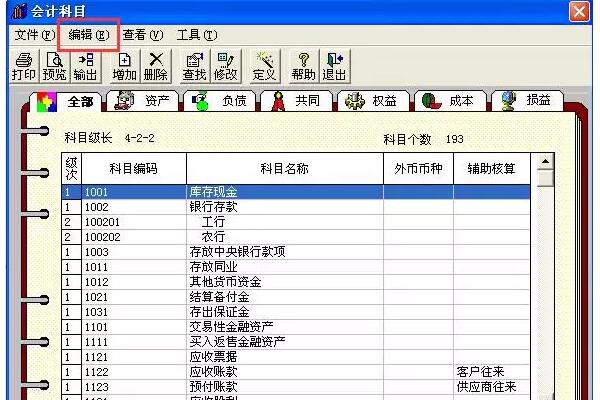Open the 查看 (View) menu
The height and width of the screenshot is (400, 600).
142,35
